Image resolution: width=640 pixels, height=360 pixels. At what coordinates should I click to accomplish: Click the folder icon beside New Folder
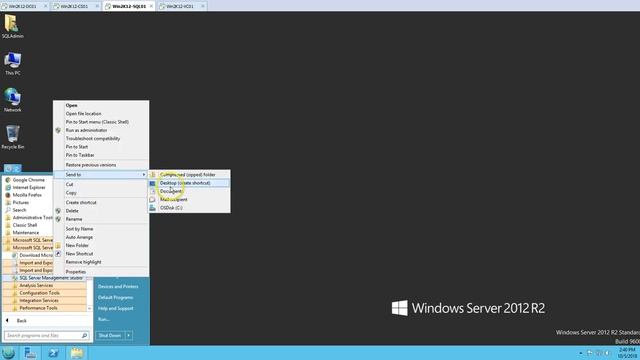pyautogui.click(x=58, y=245)
